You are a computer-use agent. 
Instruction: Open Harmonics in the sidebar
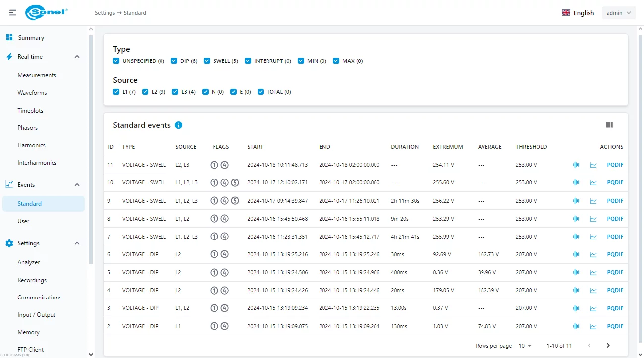(x=31, y=145)
